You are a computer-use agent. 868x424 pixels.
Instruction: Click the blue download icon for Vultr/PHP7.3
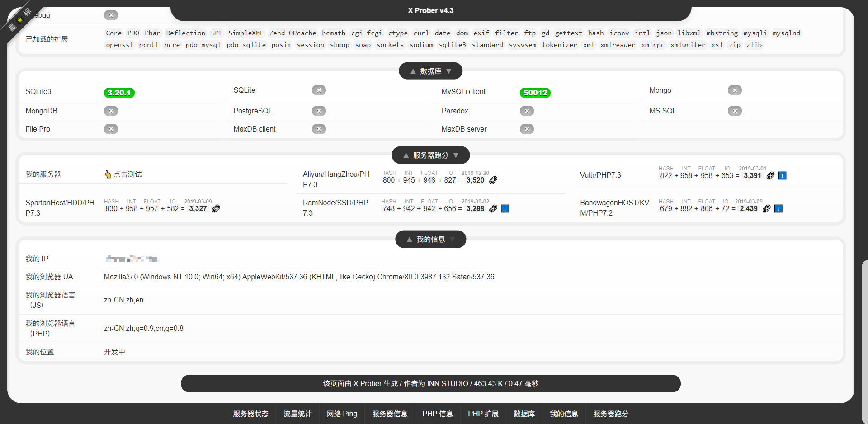pyautogui.click(x=783, y=175)
